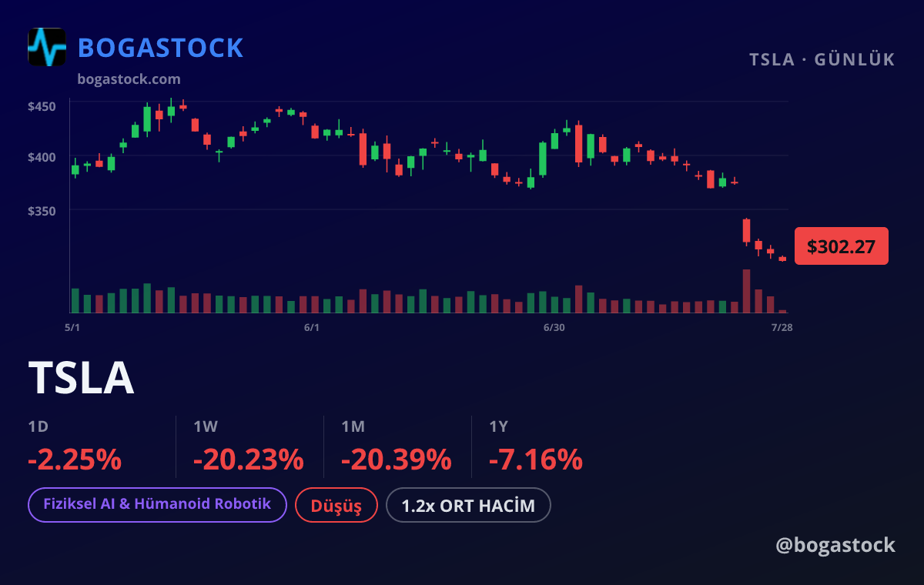Select the 1W performance period

tap(206, 426)
